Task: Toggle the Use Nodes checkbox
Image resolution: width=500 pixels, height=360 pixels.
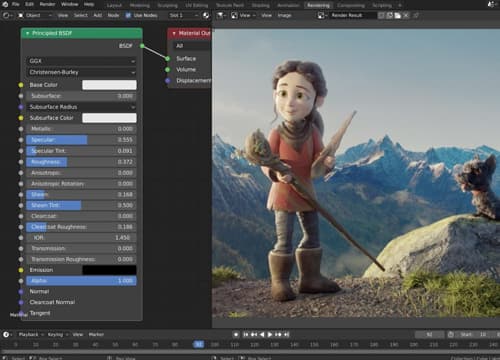Action: [x=128, y=15]
